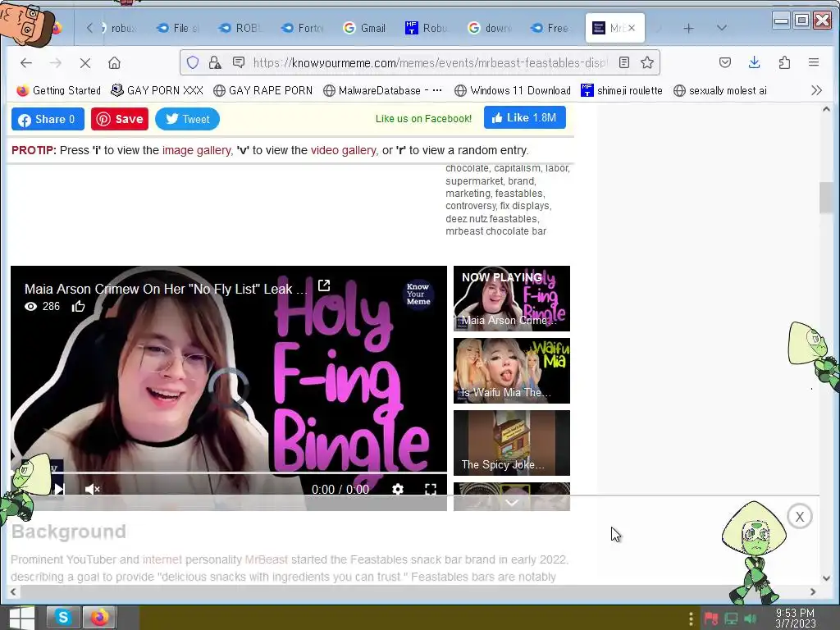Show more bookmarks with the double chevron

[816, 90]
